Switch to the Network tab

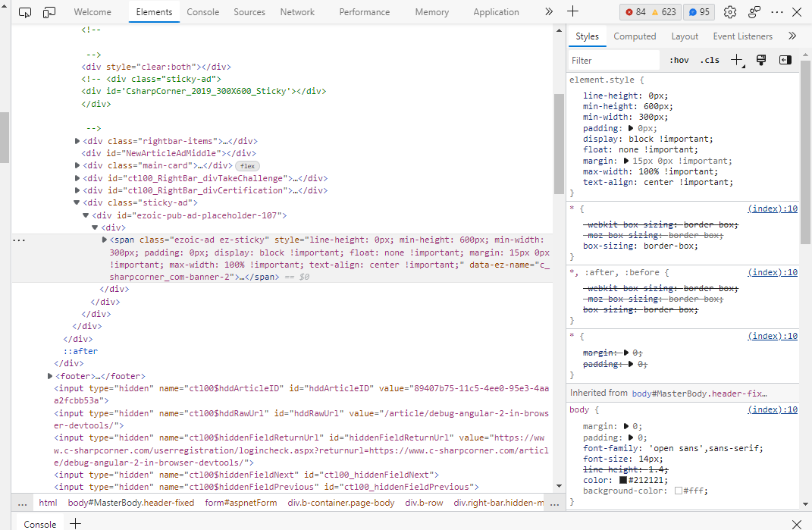(x=297, y=12)
